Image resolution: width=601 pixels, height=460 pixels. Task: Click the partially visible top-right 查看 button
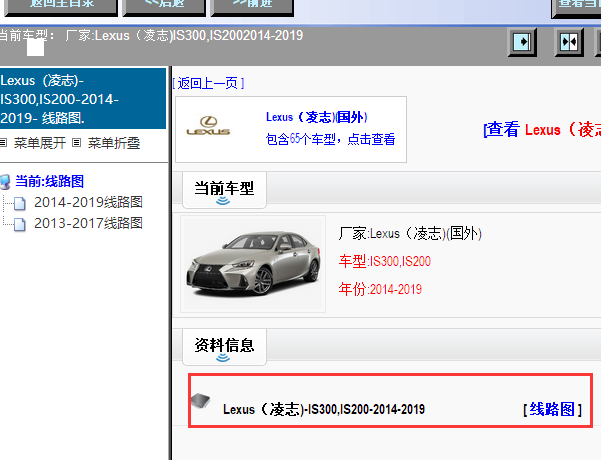tap(576, 7)
